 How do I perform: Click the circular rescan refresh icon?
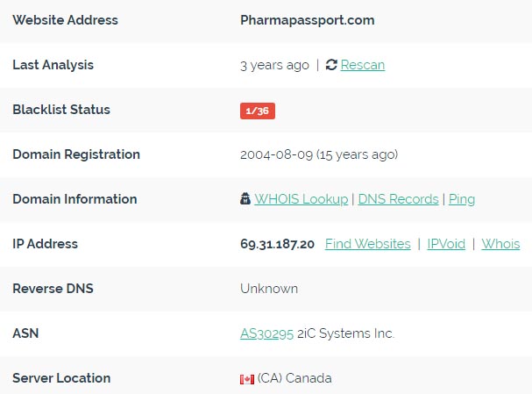point(331,65)
